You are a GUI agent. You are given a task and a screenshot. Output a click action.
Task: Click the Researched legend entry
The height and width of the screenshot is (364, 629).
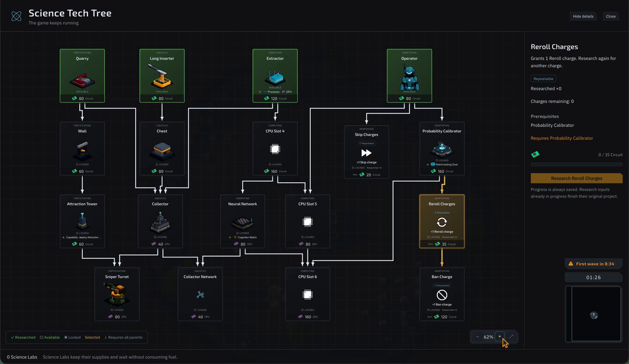(x=23, y=337)
